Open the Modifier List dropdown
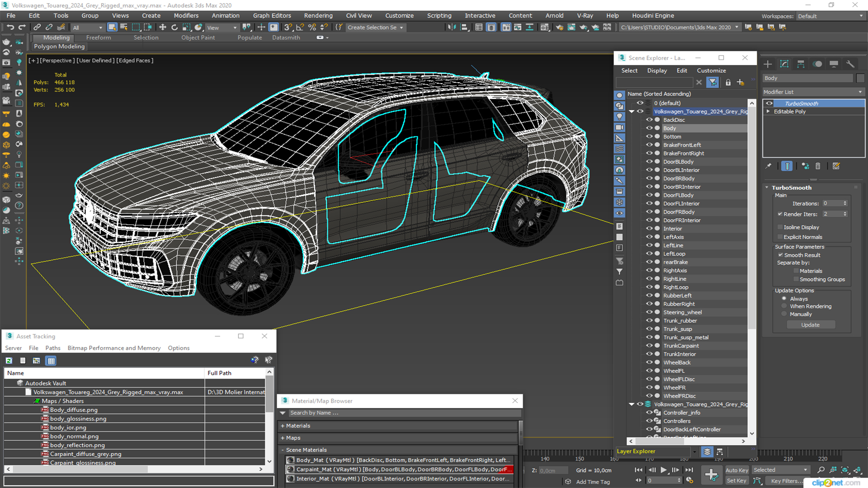Viewport: 868px width, 488px height. pyautogui.click(x=814, y=92)
